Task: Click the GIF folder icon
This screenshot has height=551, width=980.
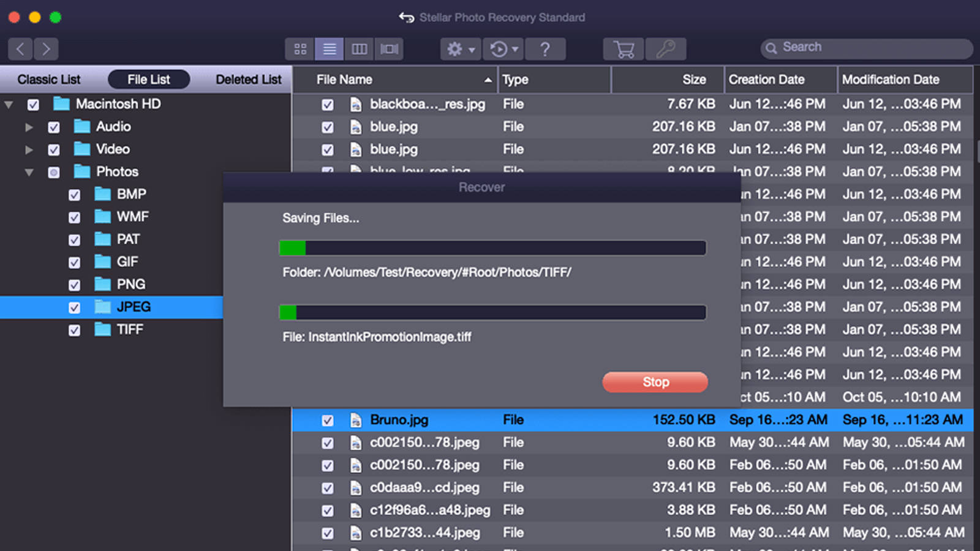Action: (103, 262)
